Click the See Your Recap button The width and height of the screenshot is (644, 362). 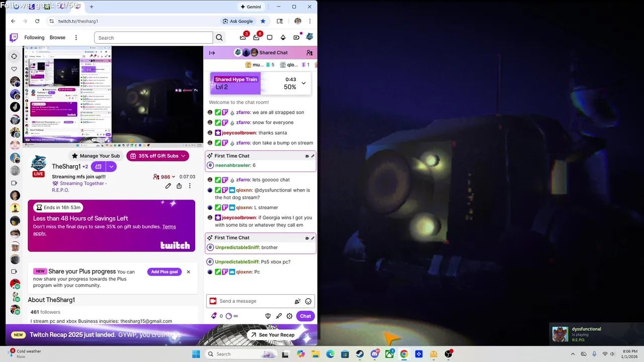click(273, 335)
